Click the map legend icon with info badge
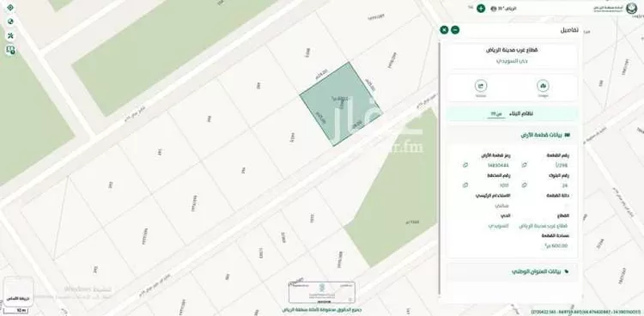Image resolution: width=644 pixels, height=316 pixels. point(10,50)
